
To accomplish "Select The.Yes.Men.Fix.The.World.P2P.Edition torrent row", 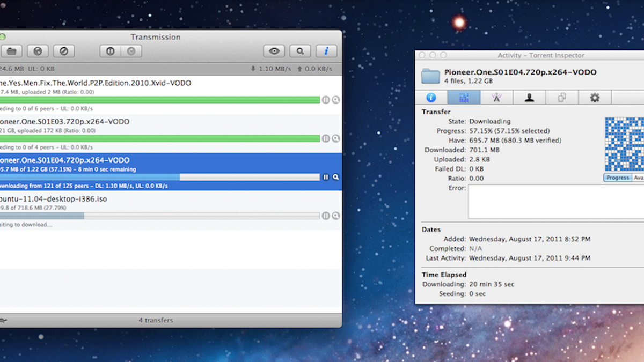I will [171, 94].
